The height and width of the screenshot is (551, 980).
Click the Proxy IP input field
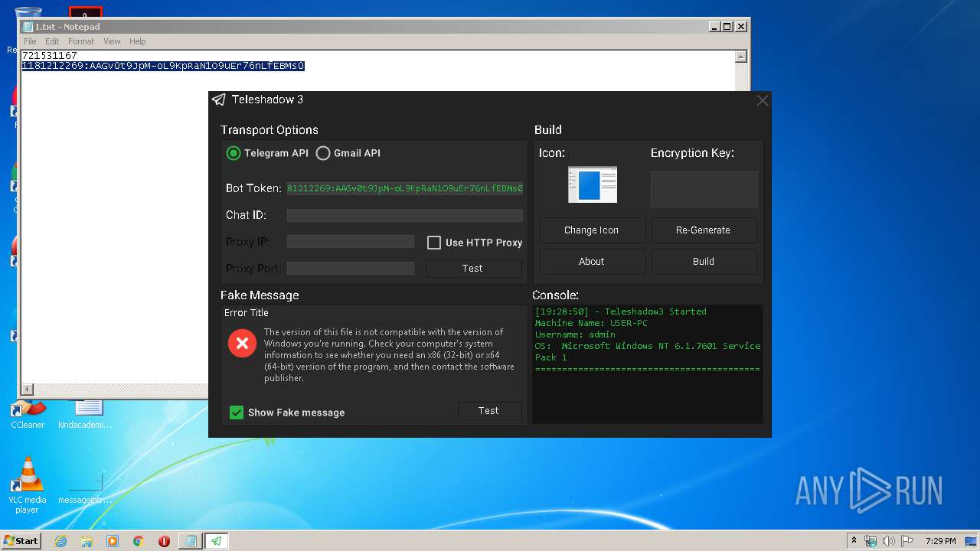click(351, 242)
